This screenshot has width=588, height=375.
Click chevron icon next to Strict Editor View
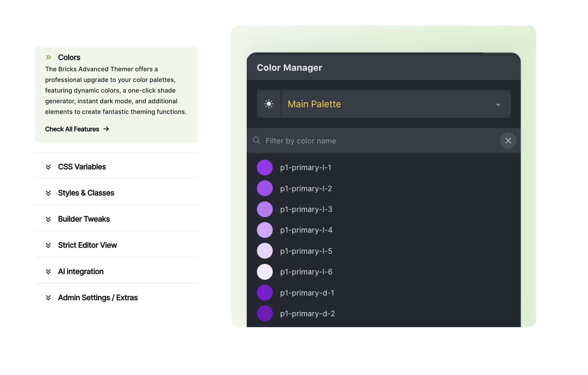coord(48,245)
